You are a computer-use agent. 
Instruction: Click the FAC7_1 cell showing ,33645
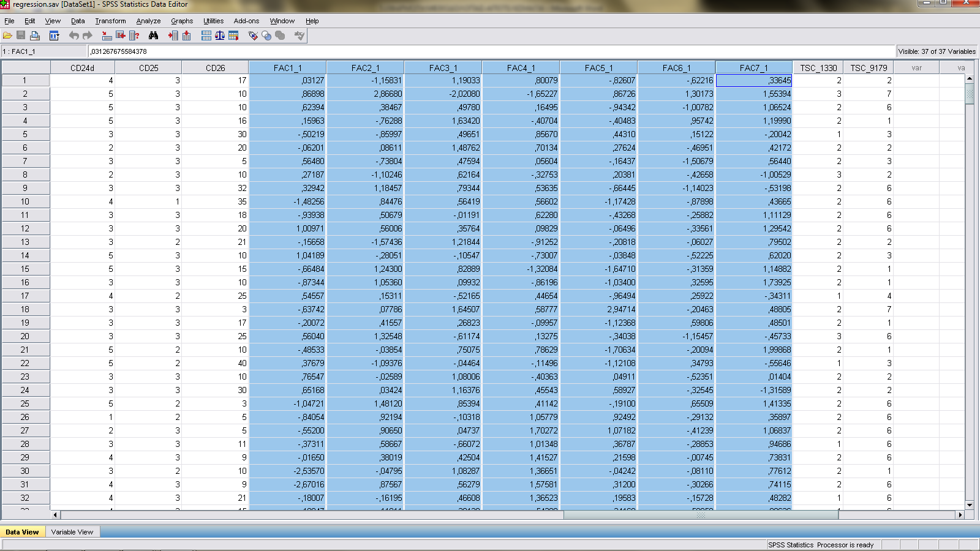tap(754, 80)
